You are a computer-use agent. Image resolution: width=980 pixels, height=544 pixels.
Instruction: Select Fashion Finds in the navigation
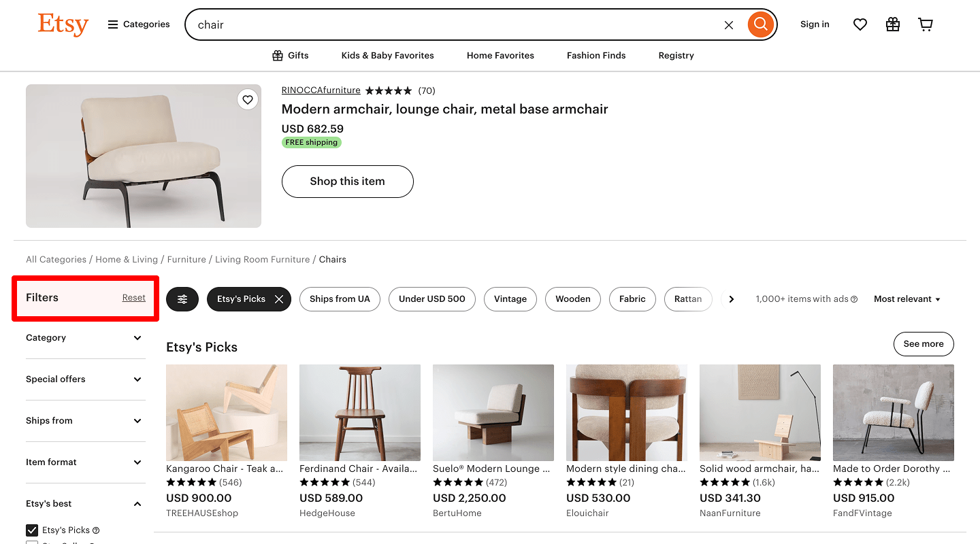point(595,55)
